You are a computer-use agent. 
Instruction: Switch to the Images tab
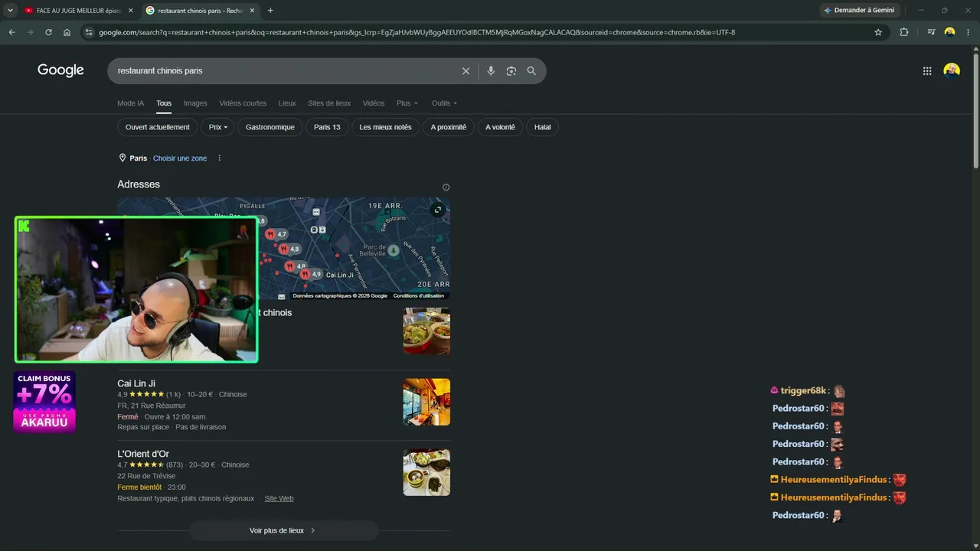coord(195,103)
